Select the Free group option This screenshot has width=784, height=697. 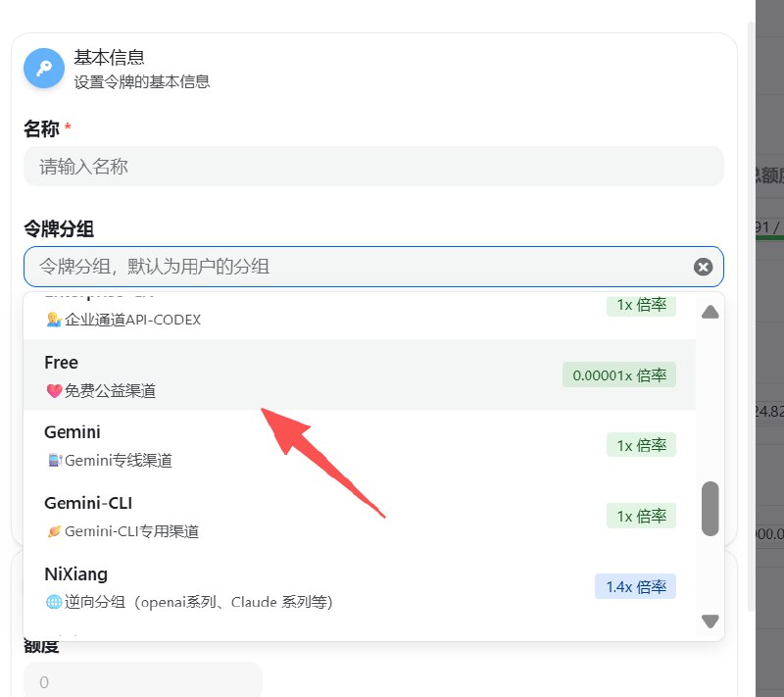294,374
